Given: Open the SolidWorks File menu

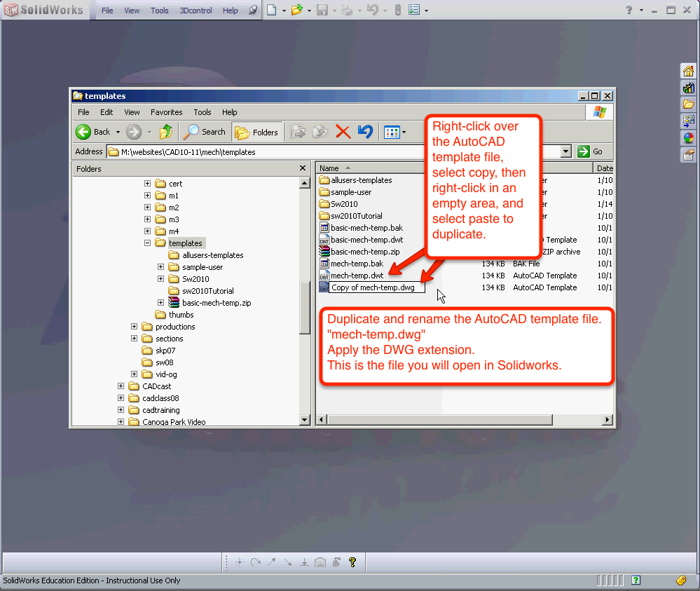Looking at the screenshot, I should [107, 11].
